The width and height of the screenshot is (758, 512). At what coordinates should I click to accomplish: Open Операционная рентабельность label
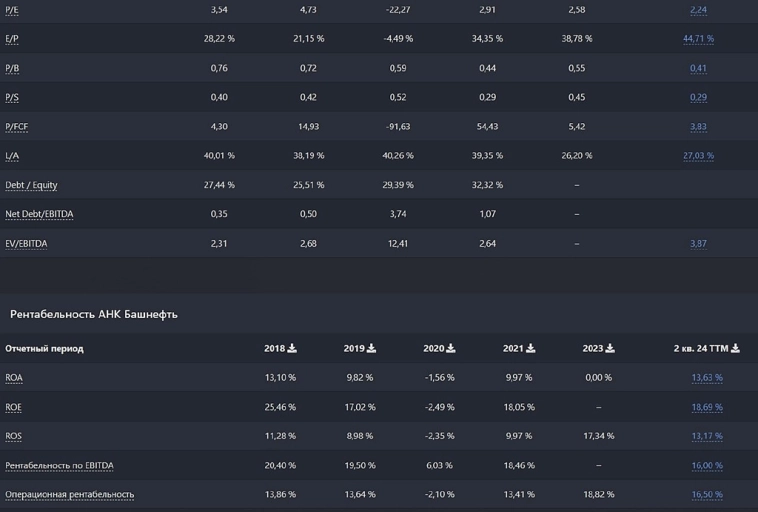pos(69,495)
